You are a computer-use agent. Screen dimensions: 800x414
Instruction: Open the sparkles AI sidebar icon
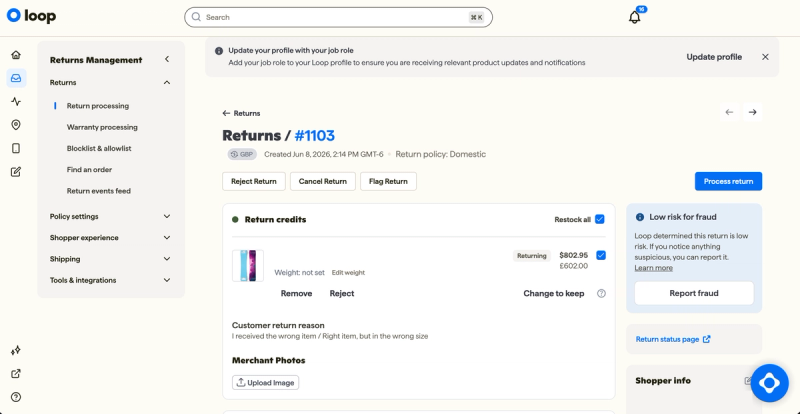click(x=16, y=350)
